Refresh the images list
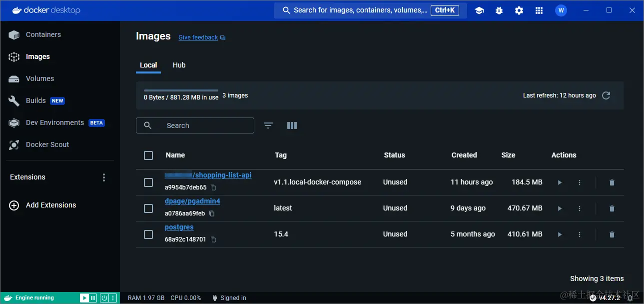The width and height of the screenshot is (644, 304). (606, 95)
